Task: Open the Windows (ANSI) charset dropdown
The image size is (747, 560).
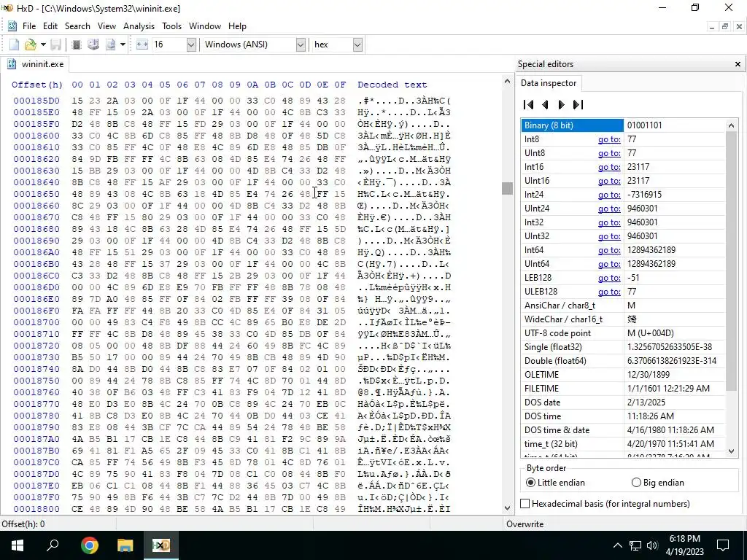Action: (301, 44)
